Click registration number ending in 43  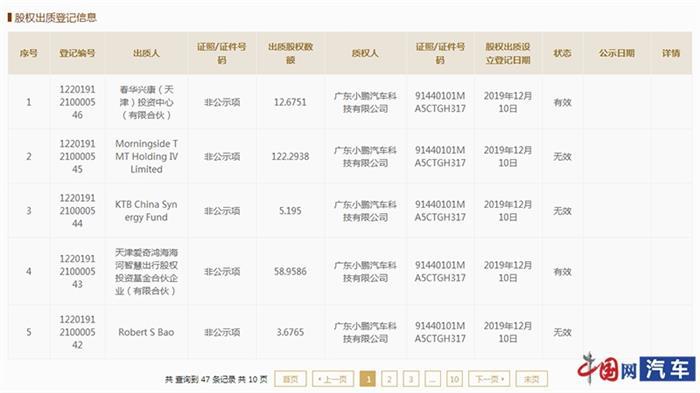(x=77, y=272)
